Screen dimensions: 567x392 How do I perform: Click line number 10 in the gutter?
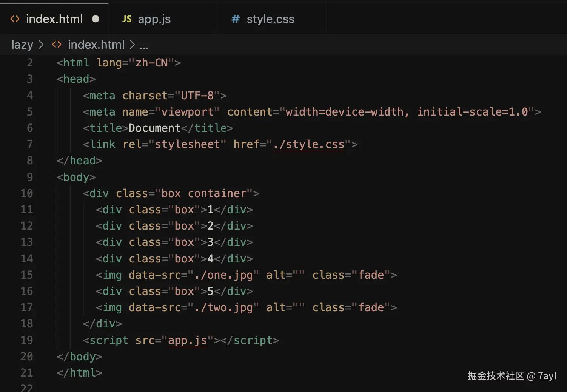click(26, 193)
